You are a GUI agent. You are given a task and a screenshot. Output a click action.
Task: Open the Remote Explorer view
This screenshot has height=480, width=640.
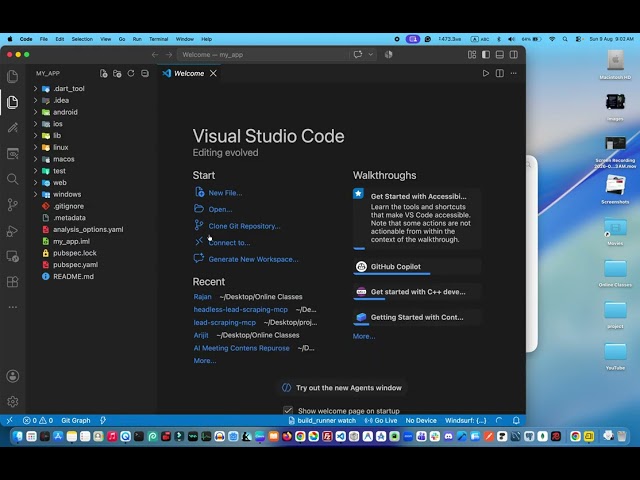(13, 256)
